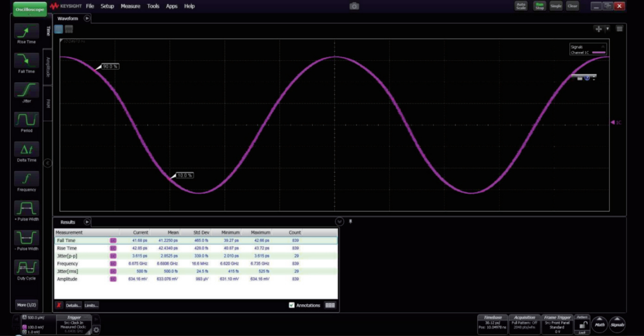
Task: Click the 1C swatch in Amplitude row
Action: (x=113, y=279)
